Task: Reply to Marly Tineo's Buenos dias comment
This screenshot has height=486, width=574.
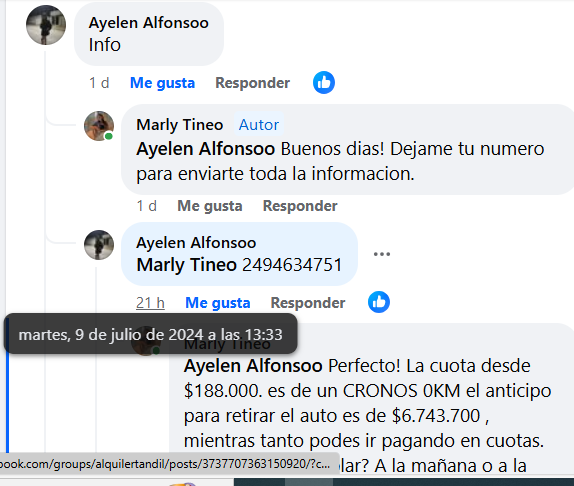Action: 300,206
